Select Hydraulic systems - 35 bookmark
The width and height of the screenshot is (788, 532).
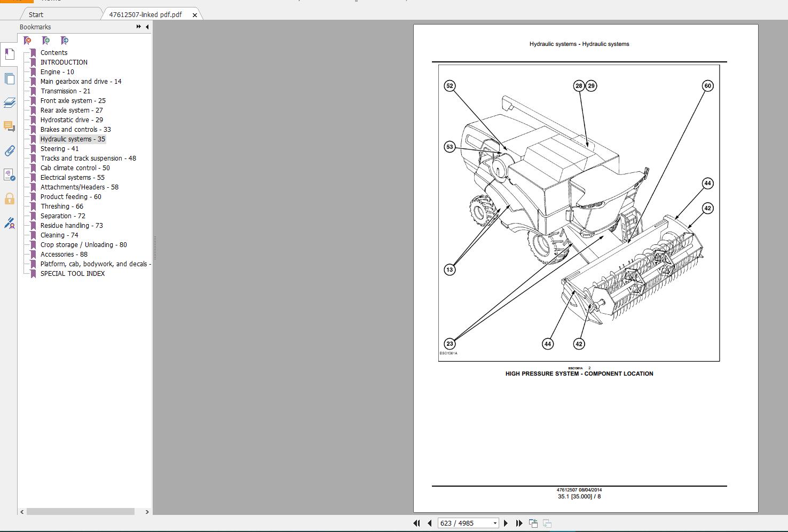[73, 139]
